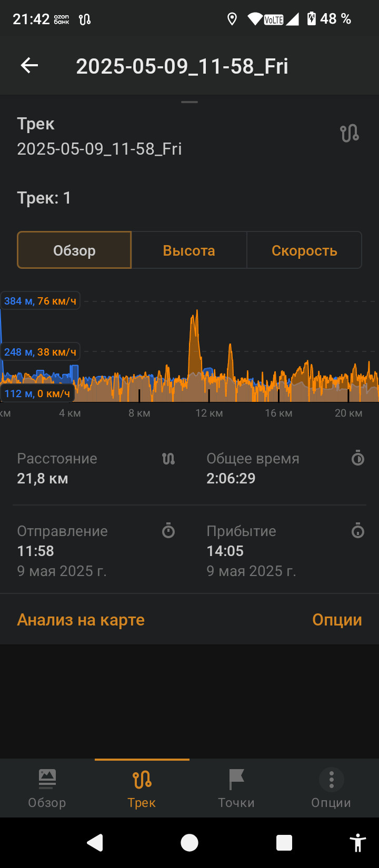The width and height of the screenshot is (379, 868).
Task: Switch chart to Высота
Action: (x=189, y=250)
